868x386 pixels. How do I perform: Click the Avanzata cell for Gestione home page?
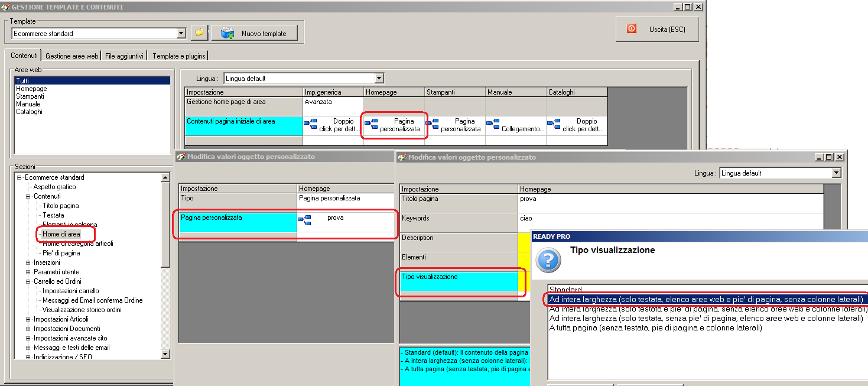point(333,106)
